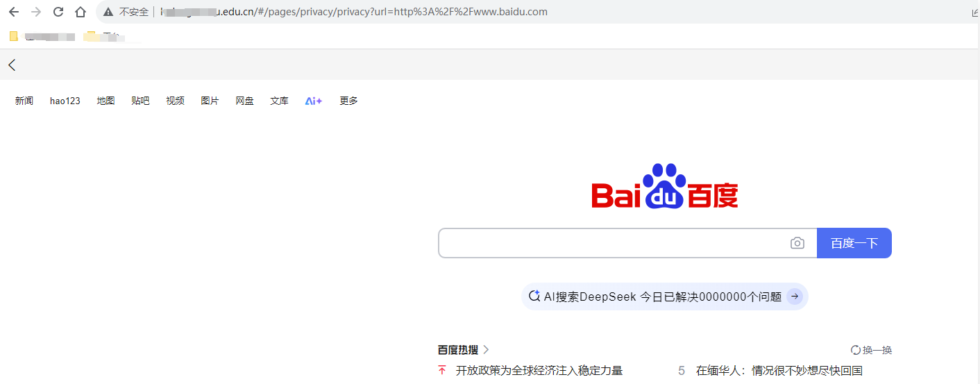Expand 百度热搜 via its chevron
Screen dimensions: 980x384
[x=487, y=349]
